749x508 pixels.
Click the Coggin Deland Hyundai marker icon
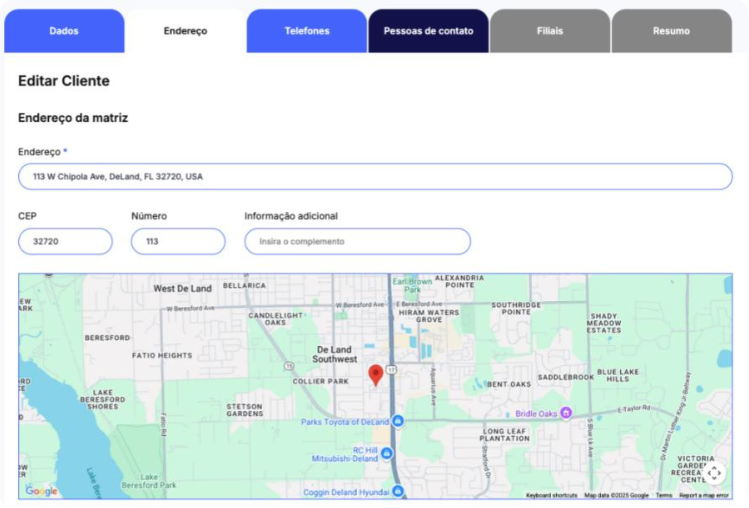(x=398, y=490)
